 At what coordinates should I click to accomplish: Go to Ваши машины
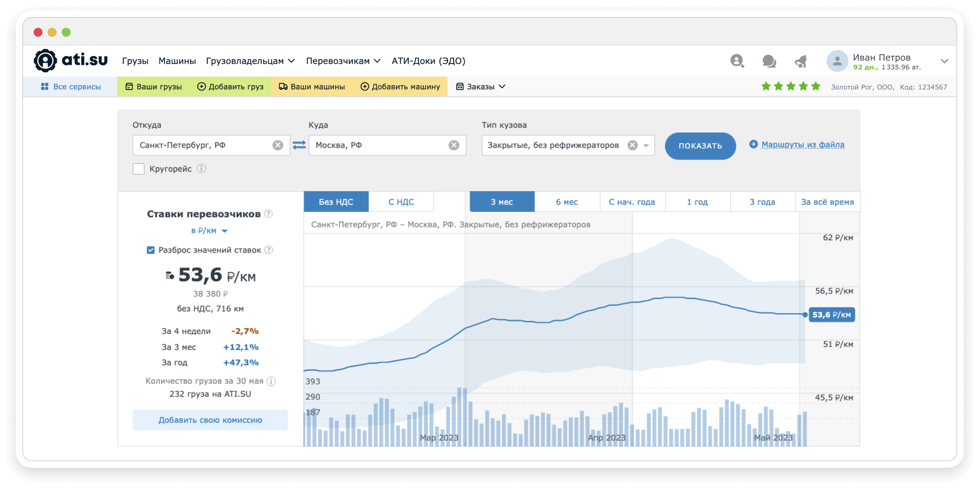[312, 86]
